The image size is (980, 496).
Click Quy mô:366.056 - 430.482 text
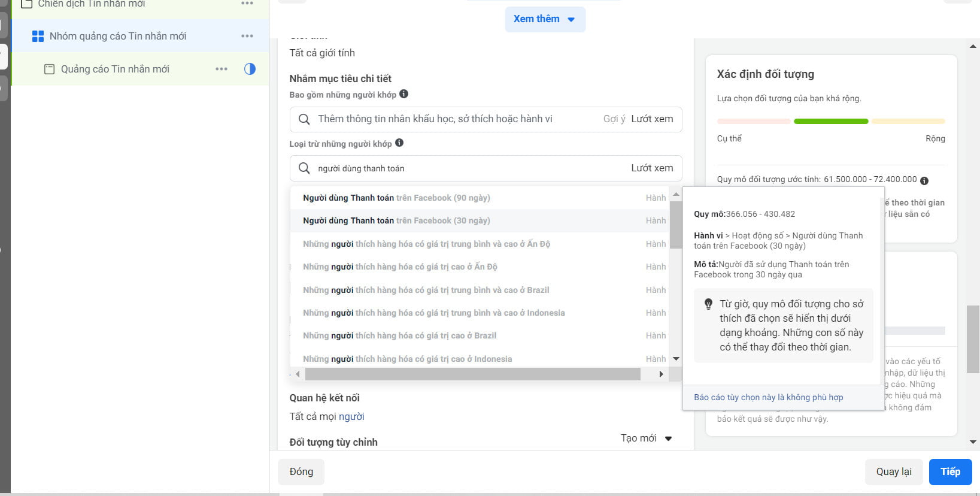click(744, 214)
